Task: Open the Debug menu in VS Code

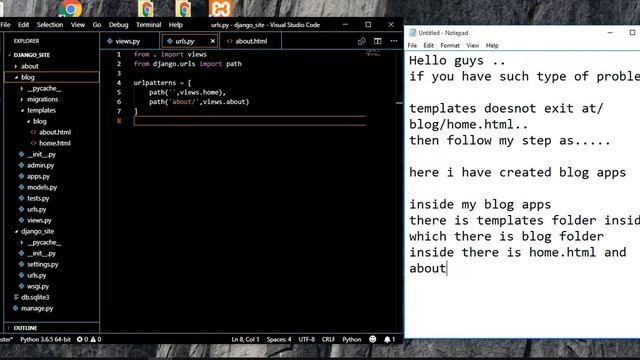Action: pyautogui.click(x=118, y=24)
